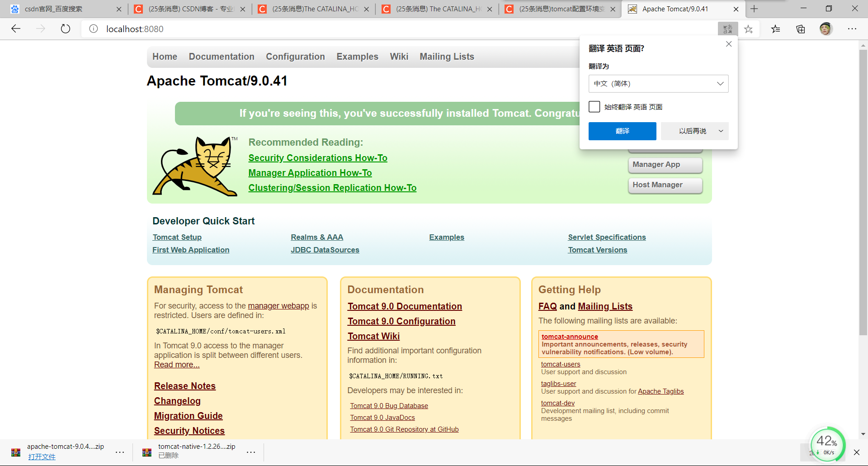Open Tomcat 9.0 Configuration link
Viewport: 868px width, 466px height.
click(x=401, y=321)
